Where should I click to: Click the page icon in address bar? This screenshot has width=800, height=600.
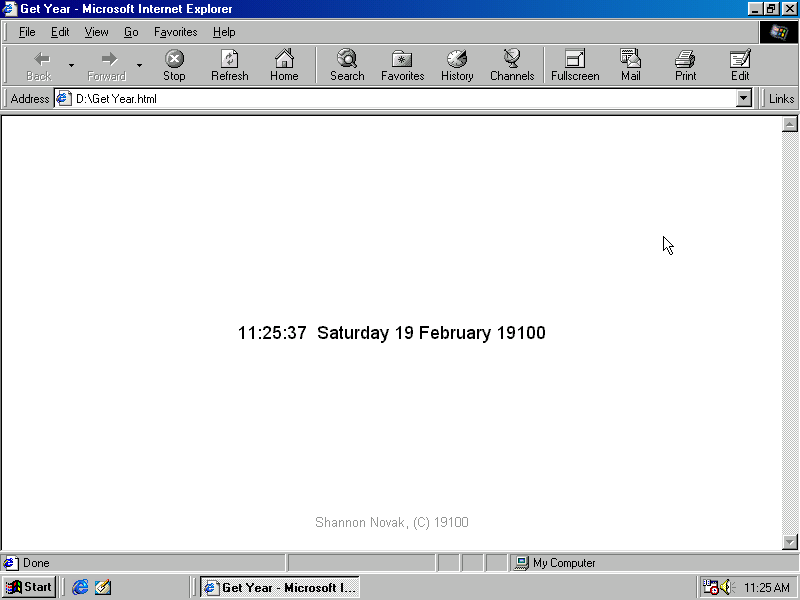63,98
